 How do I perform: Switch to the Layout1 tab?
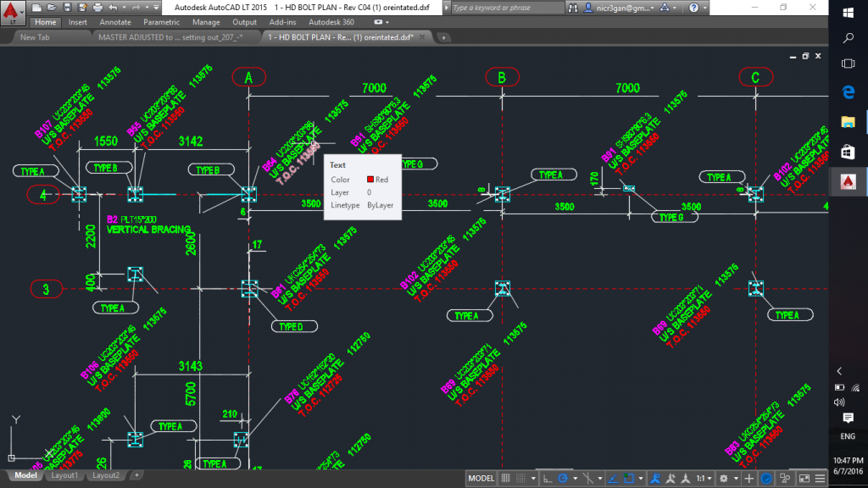64,475
